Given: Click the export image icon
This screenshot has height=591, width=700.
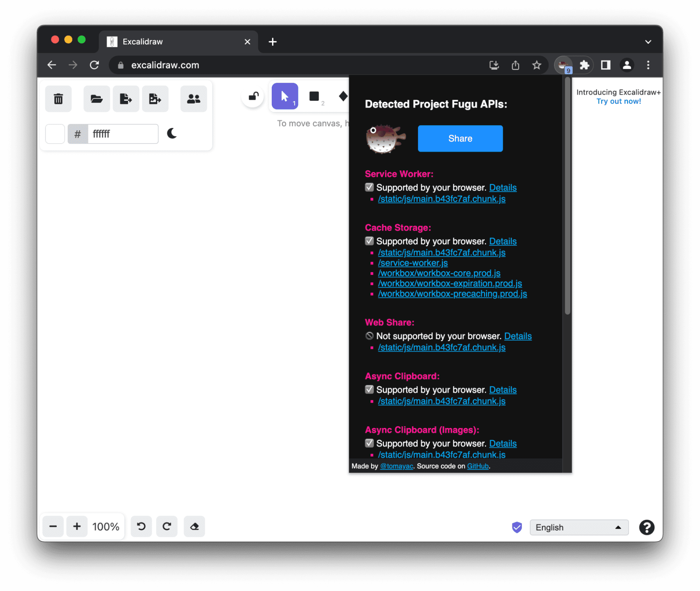Looking at the screenshot, I should point(154,97).
